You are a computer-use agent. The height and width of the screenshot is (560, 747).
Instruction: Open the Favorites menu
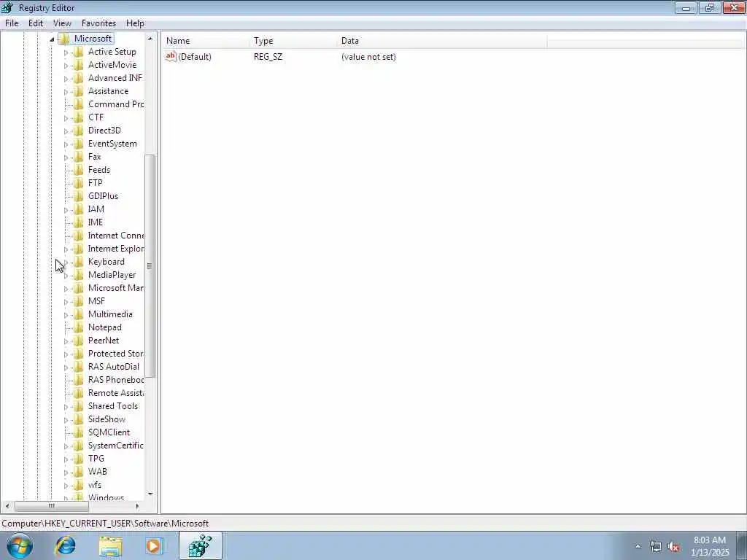[98, 23]
